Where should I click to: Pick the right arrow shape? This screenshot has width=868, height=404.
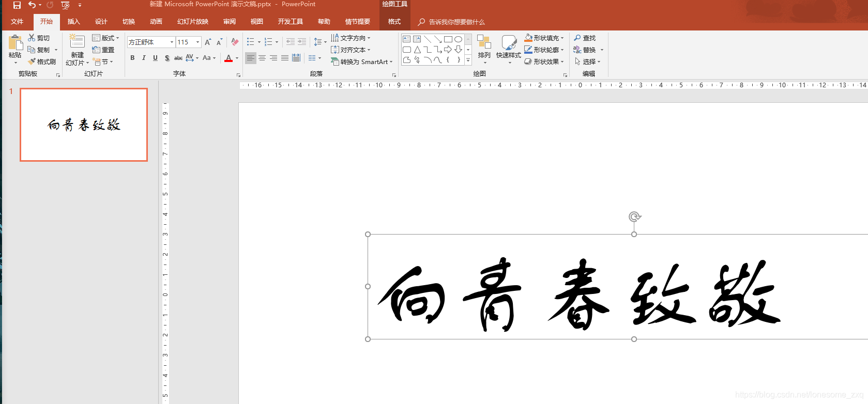[448, 50]
